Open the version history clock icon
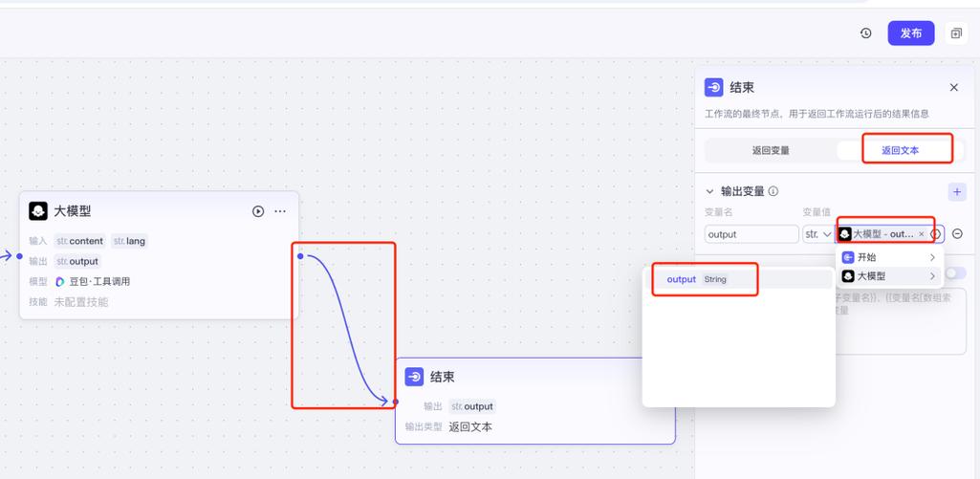The width and height of the screenshot is (980, 479). pos(865,33)
